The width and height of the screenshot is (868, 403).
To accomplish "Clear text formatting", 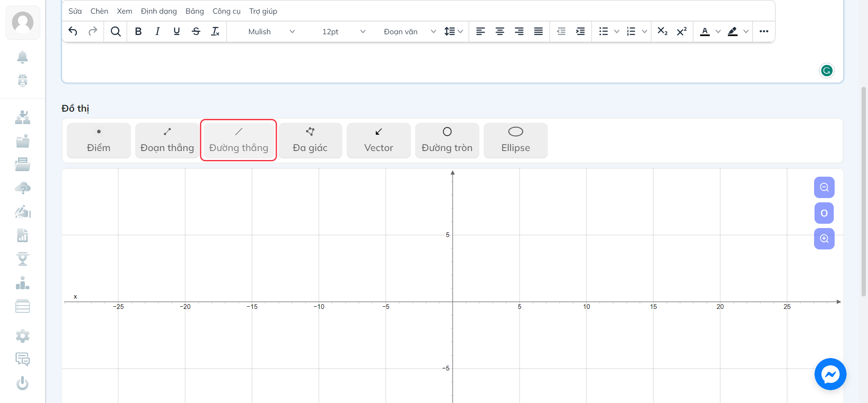I will 215,31.
